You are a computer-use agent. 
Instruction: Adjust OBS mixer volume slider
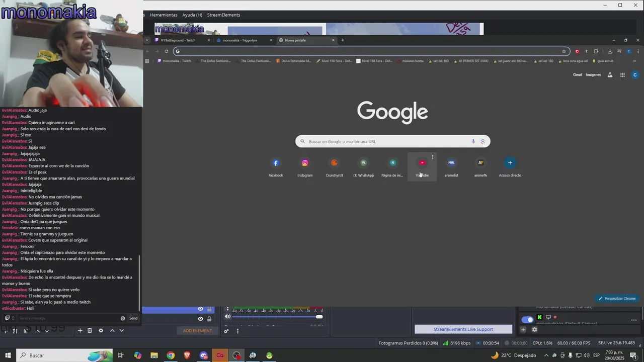277,317
